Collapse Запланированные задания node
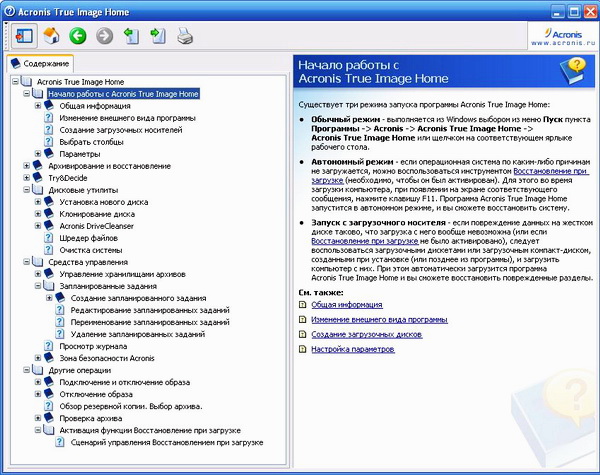600x475 pixels. point(38,286)
